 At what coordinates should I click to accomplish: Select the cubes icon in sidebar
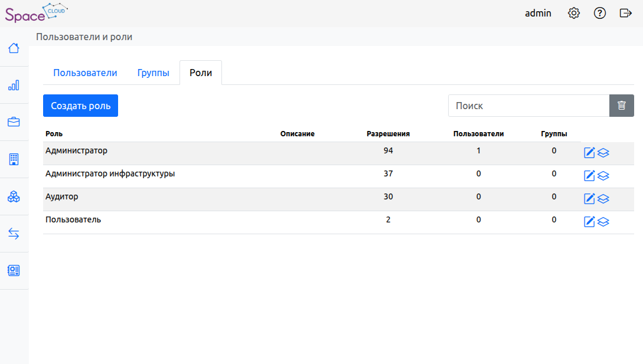14,196
